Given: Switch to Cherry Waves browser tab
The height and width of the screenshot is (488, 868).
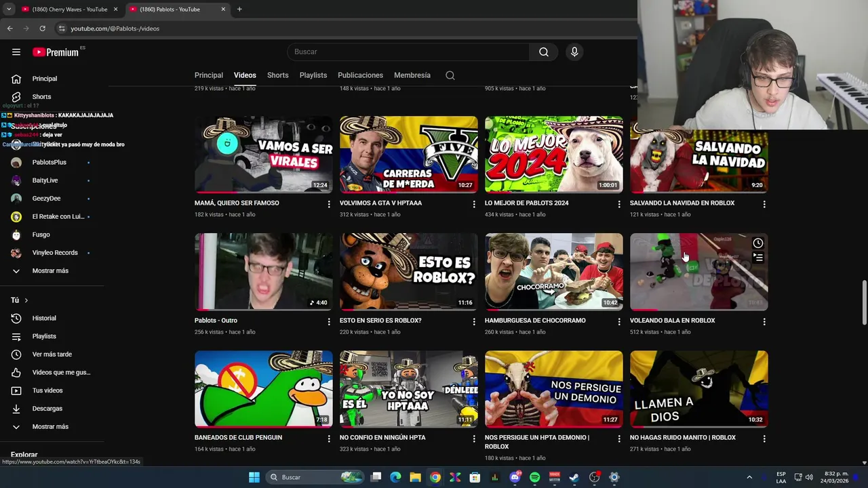Looking at the screenshot, I should (69, 9).
